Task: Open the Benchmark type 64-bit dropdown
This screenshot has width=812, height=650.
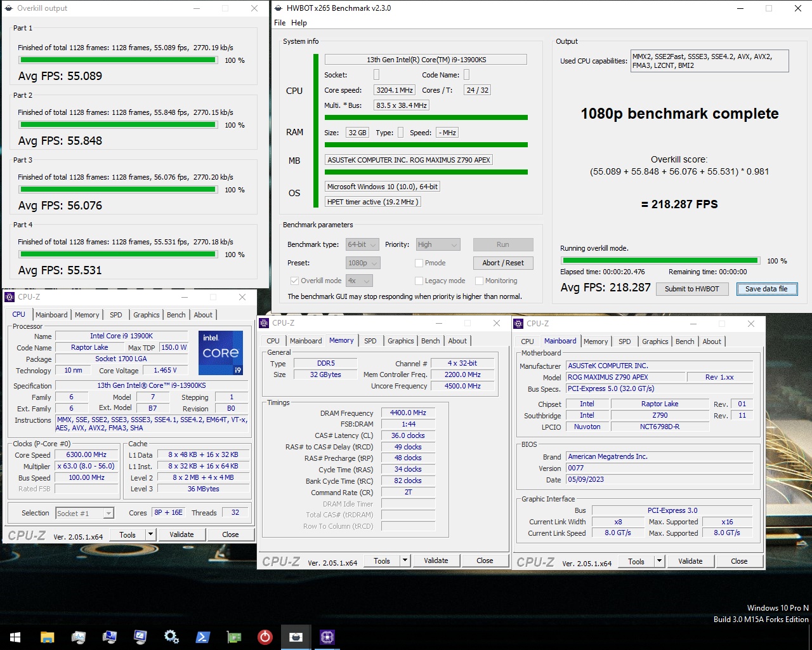Action: coord(362,244)
